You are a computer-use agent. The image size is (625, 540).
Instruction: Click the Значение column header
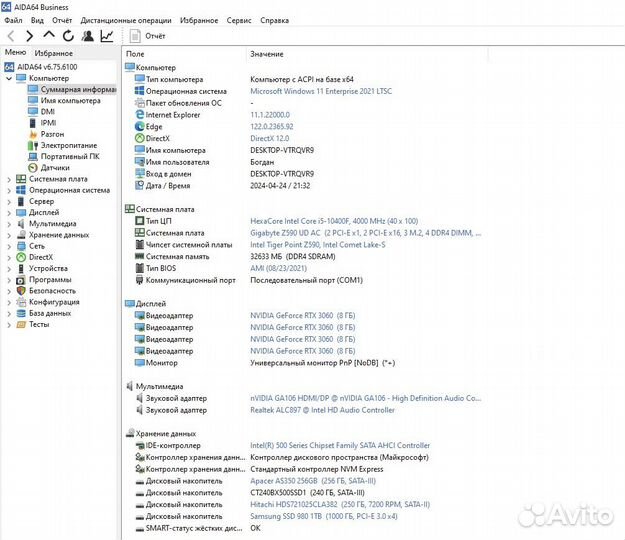click(x=266, y=53)
